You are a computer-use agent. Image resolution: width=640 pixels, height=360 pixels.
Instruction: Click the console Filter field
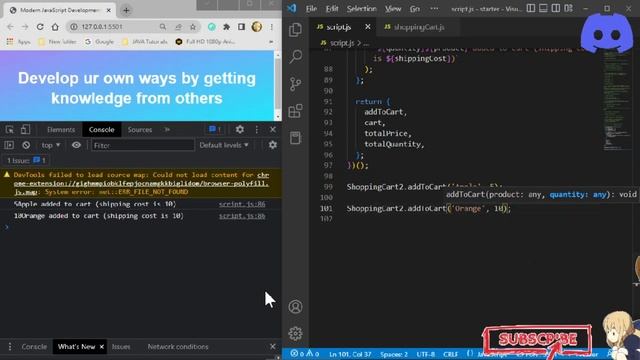(x=142, y=145)
